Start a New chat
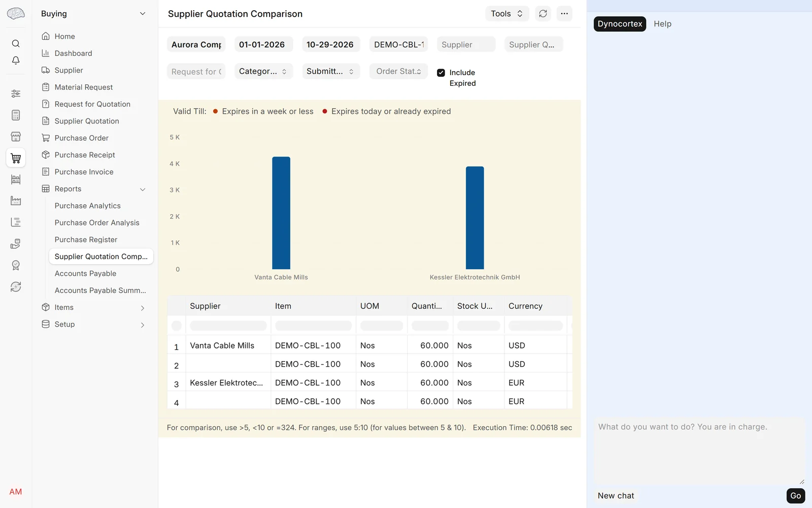This screenshot has height=508, width=812. (616, 496)
